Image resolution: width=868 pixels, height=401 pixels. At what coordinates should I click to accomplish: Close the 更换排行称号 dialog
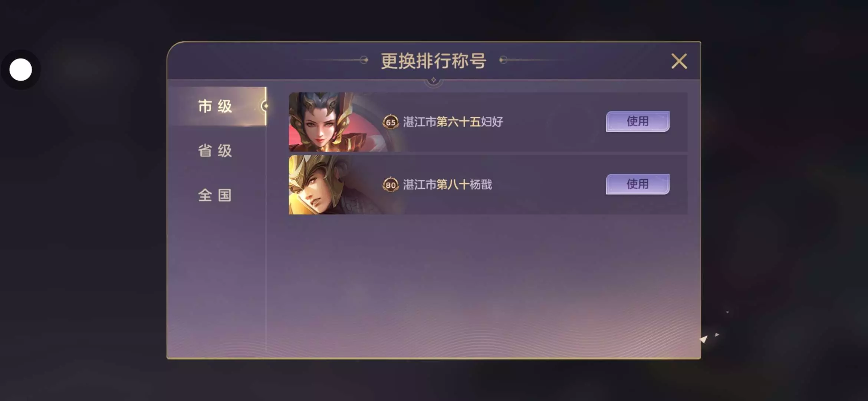(x=679, y=61)
